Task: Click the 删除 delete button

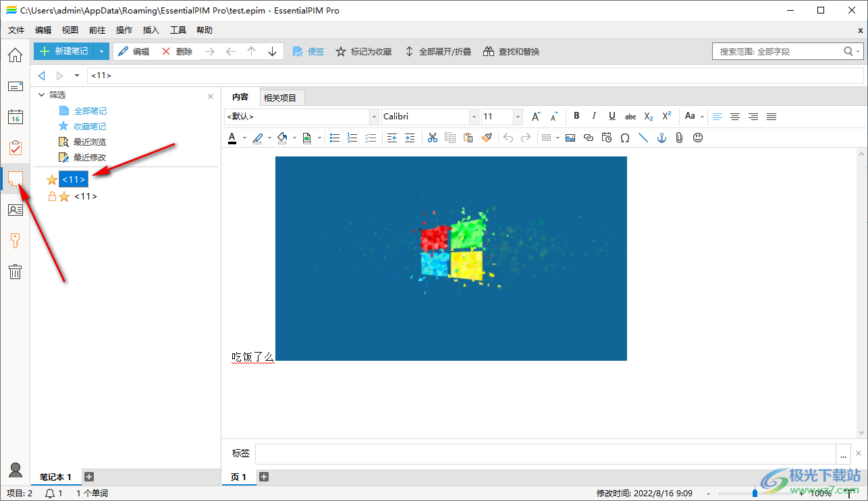Action: [178, 51]
